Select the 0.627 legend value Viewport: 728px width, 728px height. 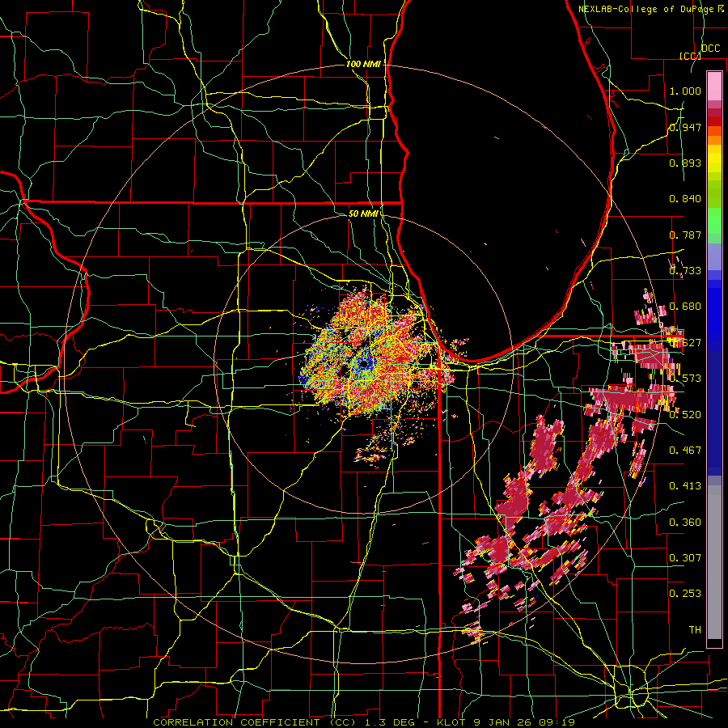[685, 343]
